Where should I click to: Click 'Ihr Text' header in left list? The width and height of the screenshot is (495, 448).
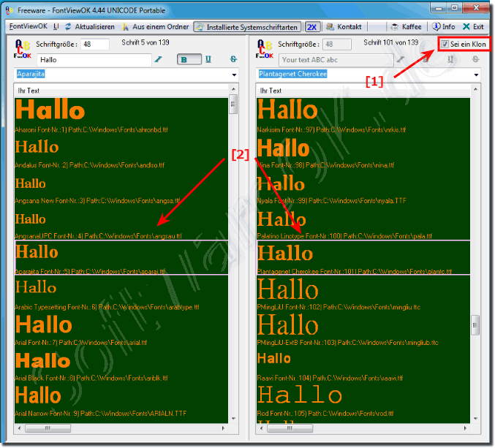tap(29, 91)
